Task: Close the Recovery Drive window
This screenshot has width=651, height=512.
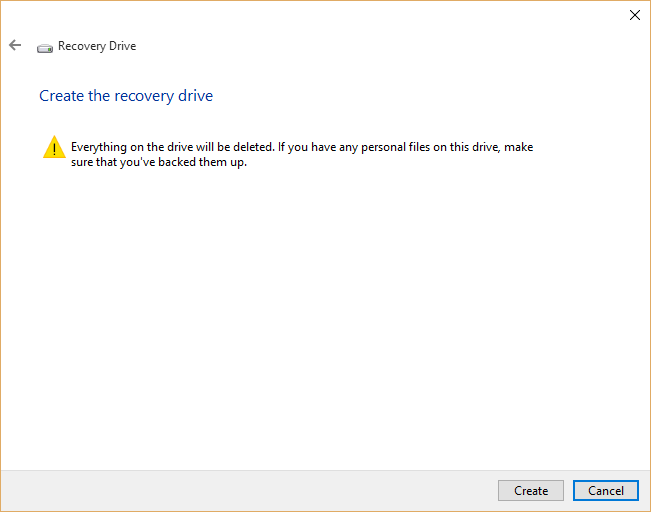Action: [x=634, y=15]
